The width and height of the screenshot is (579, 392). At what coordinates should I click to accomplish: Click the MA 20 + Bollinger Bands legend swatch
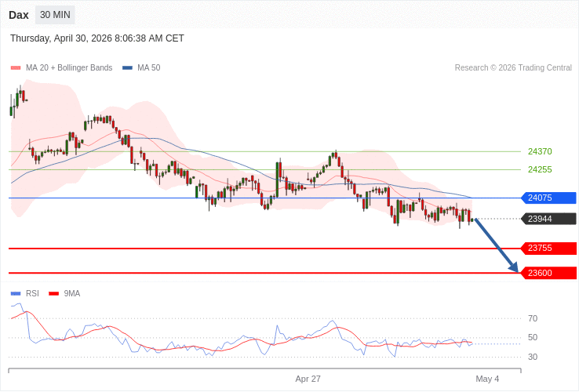(16, 68)
